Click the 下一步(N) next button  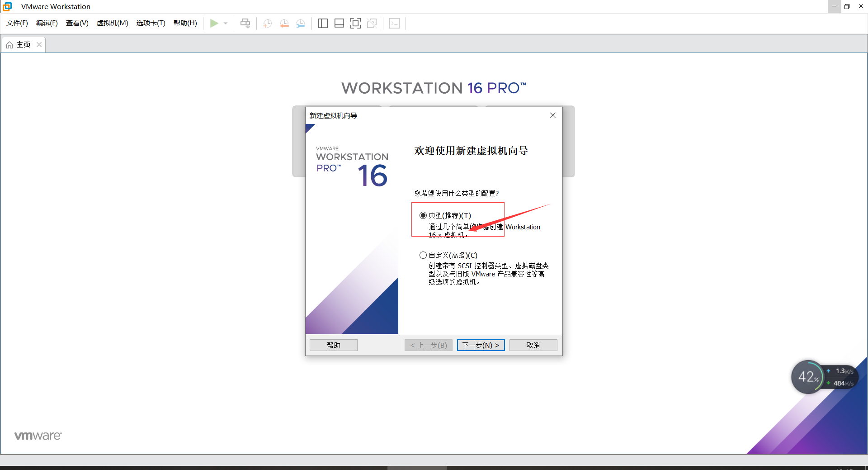point(481,345)
